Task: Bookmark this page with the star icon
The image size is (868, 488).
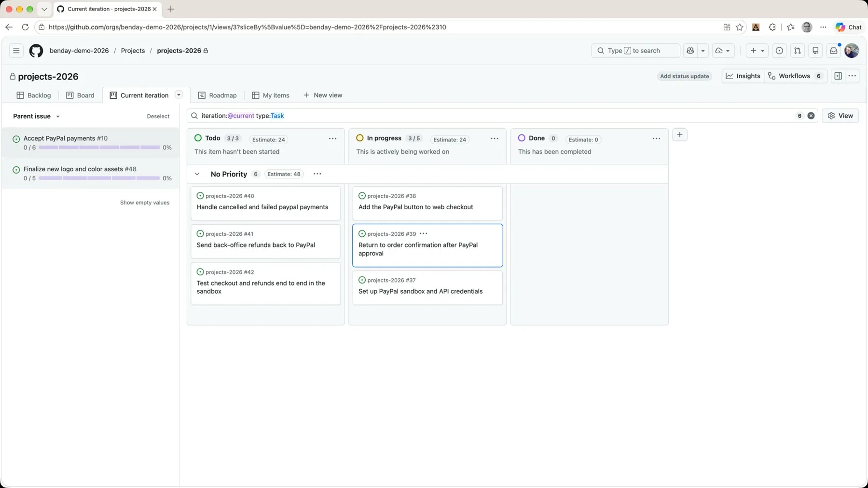Action: [740, 27]
